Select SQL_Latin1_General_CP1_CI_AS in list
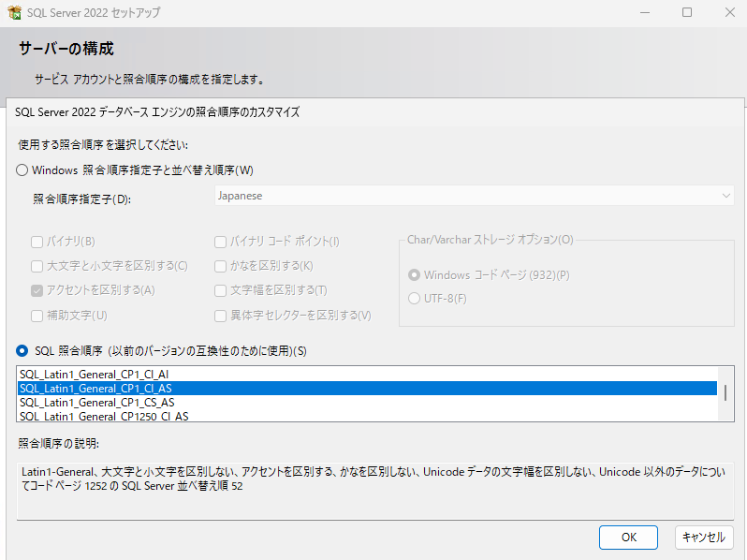The height and width of the screenshot is (560, 747). (x=367, y=389)
